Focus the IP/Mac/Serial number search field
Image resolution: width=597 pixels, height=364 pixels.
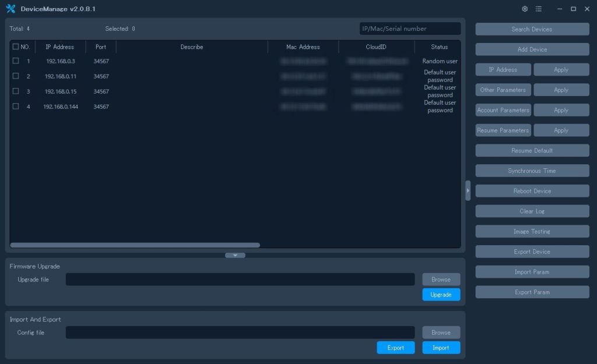[410, 29]
